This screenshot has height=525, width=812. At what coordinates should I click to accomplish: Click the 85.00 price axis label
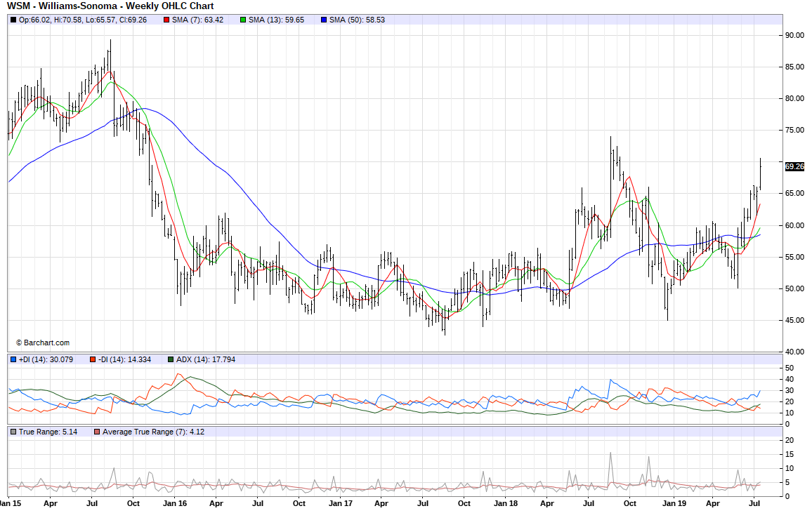(x=795, y=67)
